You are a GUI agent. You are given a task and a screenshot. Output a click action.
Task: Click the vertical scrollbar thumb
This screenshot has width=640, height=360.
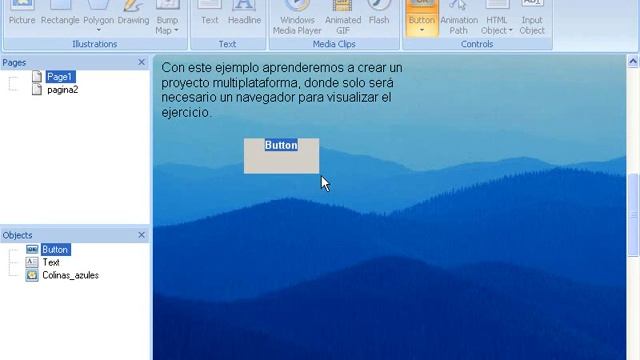[x=633, y=215]
